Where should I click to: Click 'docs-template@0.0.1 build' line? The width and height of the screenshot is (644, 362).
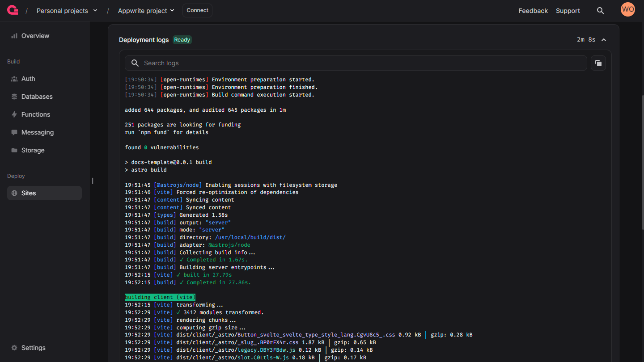tap(168, 162)
